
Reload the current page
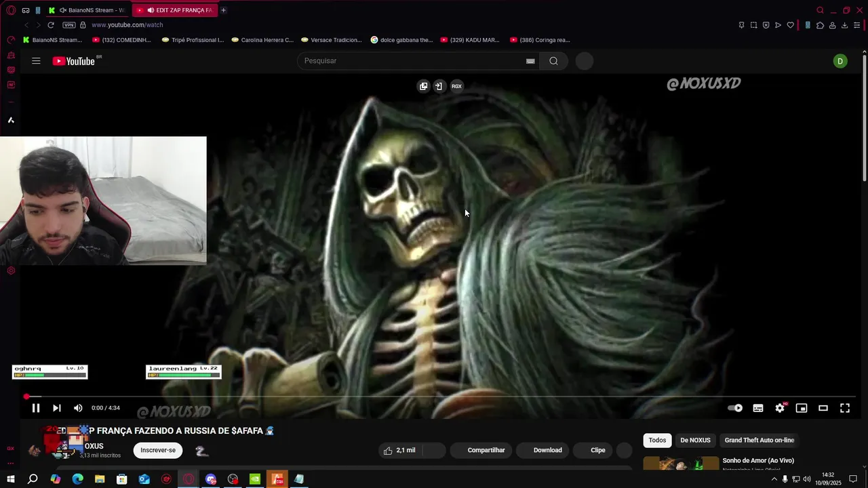51,25
